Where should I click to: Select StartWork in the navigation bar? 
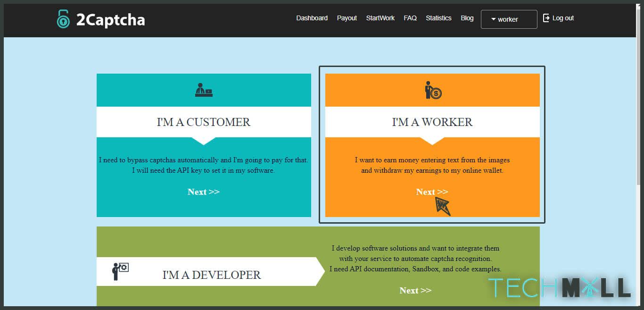coord(380,18)
